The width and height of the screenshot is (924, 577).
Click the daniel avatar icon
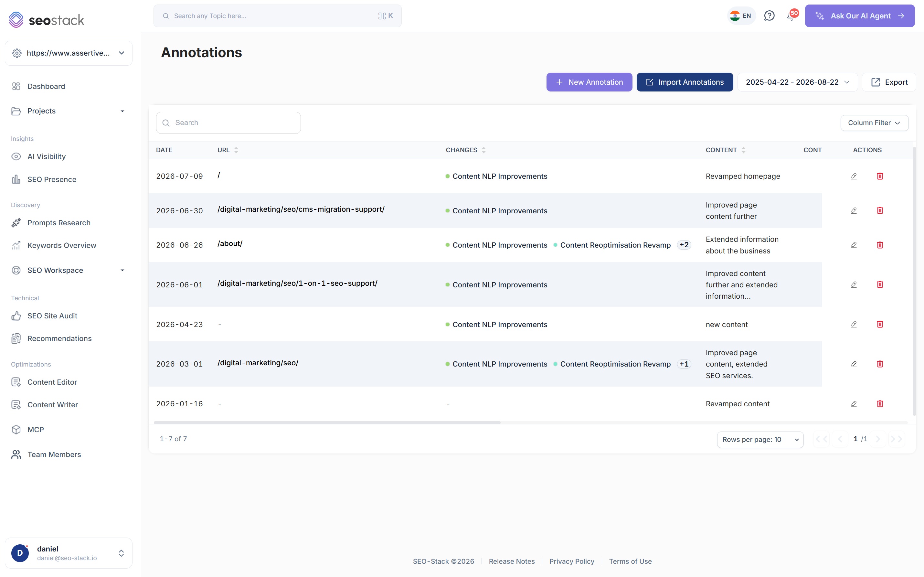20,553
